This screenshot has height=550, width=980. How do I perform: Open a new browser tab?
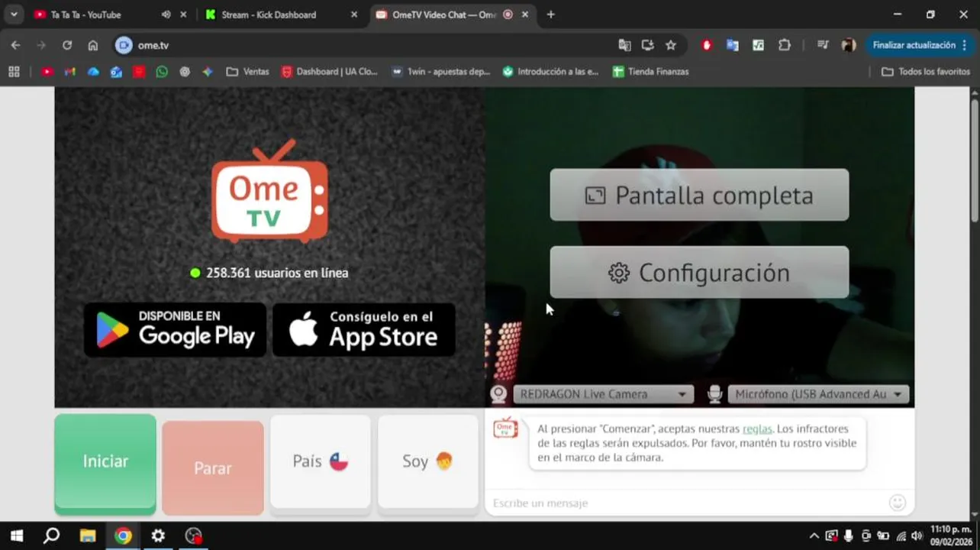coord(551,15)
